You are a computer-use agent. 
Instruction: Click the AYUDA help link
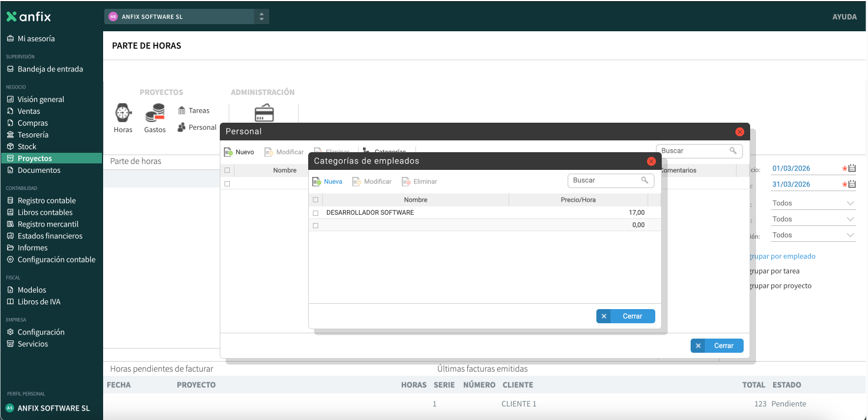(x=844, y=17)
